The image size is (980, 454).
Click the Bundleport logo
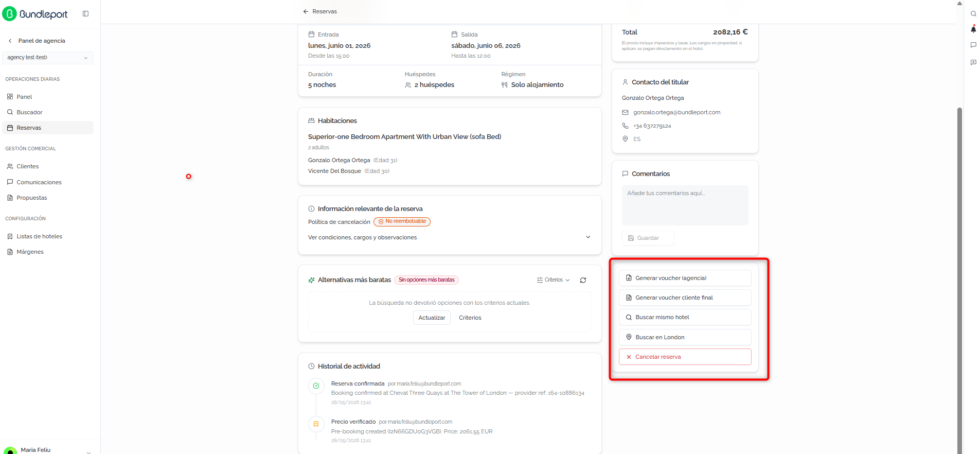point(35,14)
